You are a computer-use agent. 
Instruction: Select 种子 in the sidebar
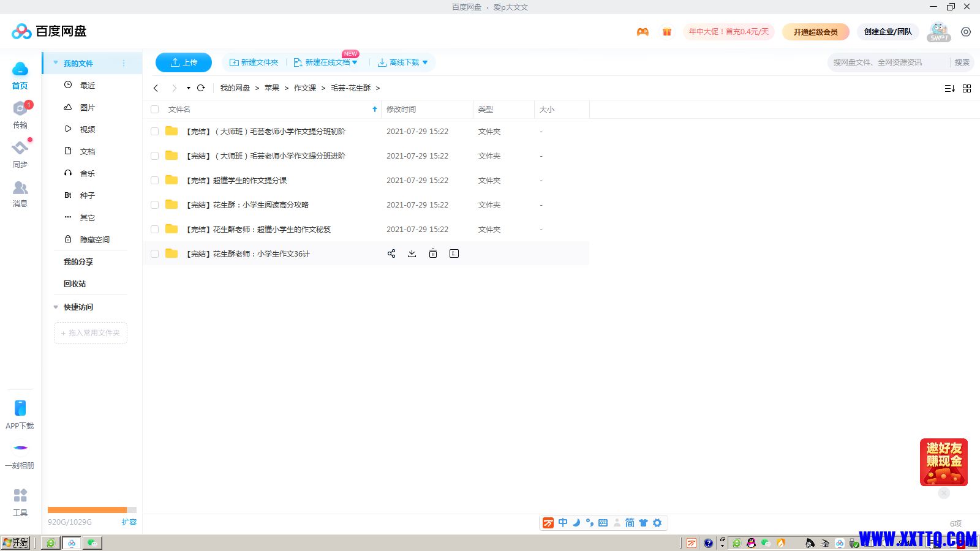(x=88, y=195)
